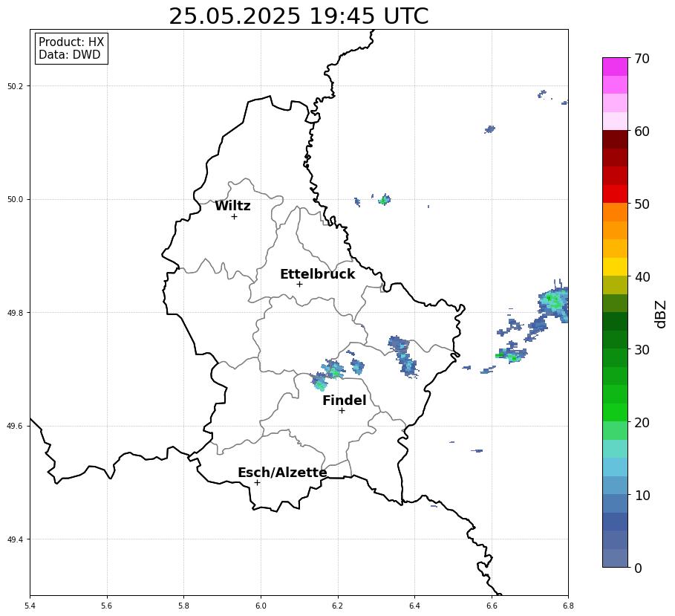675x616 pixels.
Task: Click the plus marker below Findel
Action: pos(342,410)
